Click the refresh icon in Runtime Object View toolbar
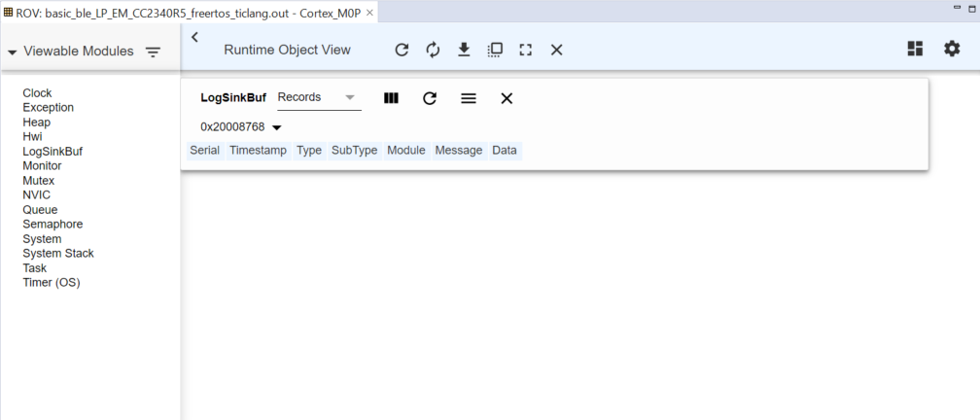 402,50
